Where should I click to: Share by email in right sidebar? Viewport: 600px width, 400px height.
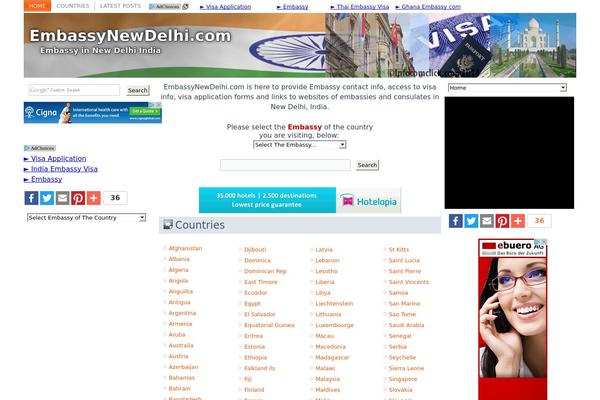click(x=487, y=221)
